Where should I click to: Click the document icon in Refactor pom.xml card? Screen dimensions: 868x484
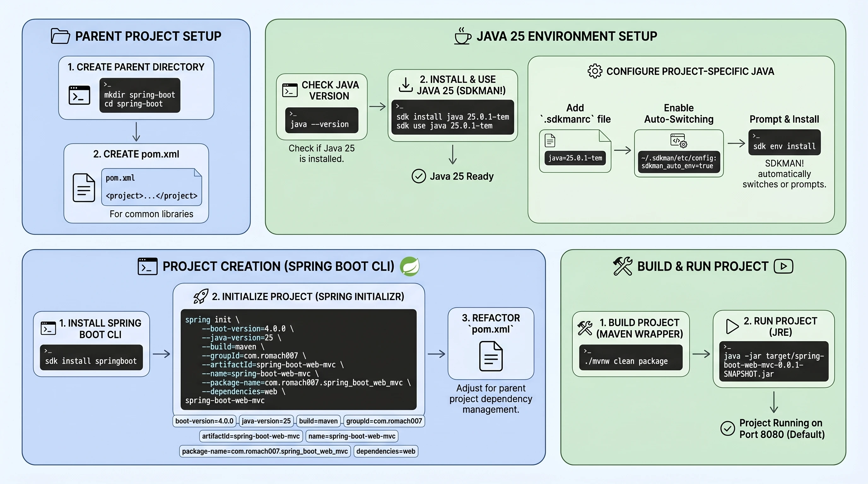pos(491,356)
